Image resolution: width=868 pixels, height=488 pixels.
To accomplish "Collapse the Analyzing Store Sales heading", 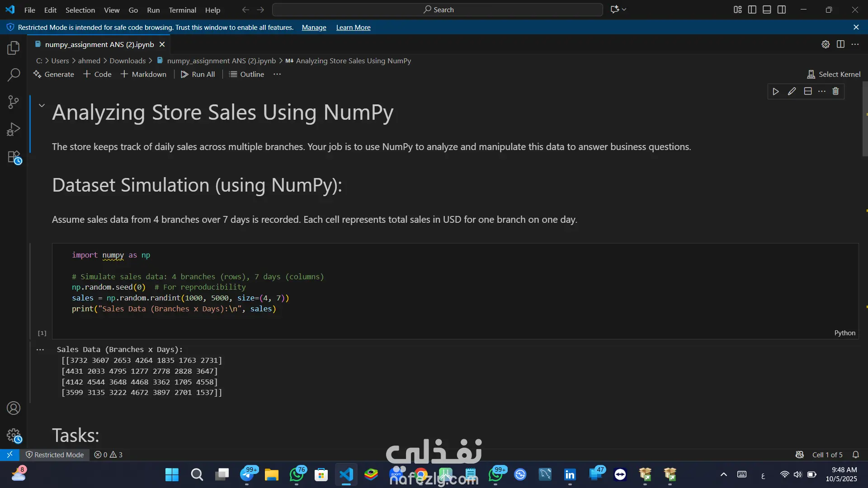I will [42, 105].
